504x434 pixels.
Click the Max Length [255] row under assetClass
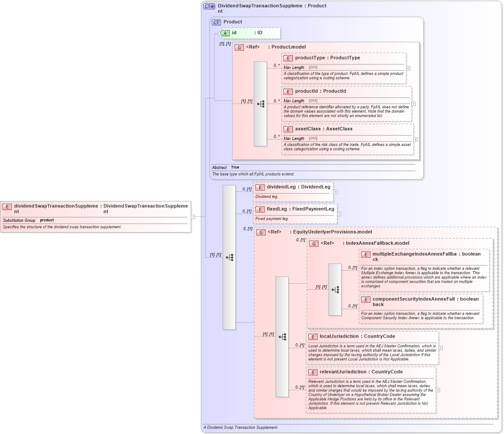[x=348, y=139]
